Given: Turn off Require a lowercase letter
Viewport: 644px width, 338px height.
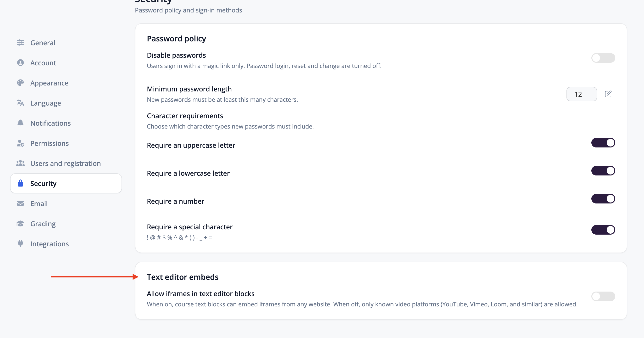Looking at the screenshot, I should coord(603,171).
